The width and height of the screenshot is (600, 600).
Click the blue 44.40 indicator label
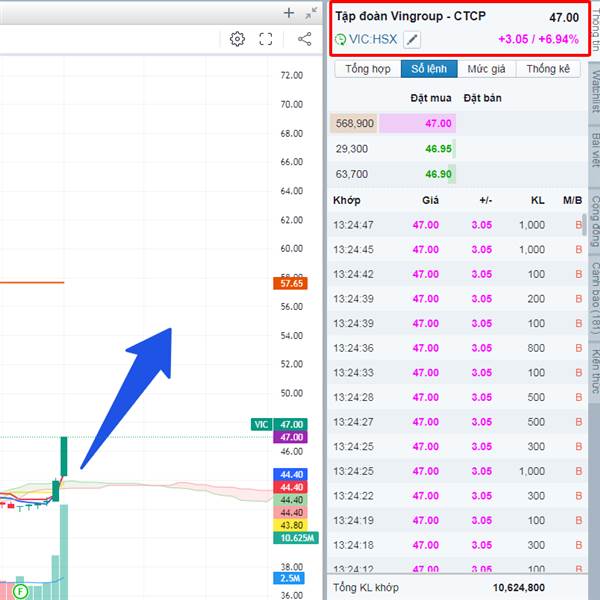pos(290,474)
